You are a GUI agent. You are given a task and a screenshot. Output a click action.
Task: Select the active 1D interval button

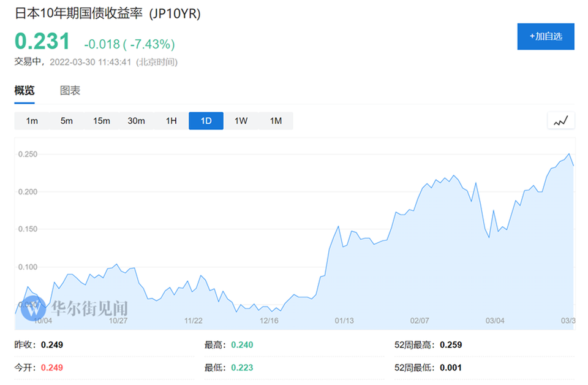click(x=206, y=121)
